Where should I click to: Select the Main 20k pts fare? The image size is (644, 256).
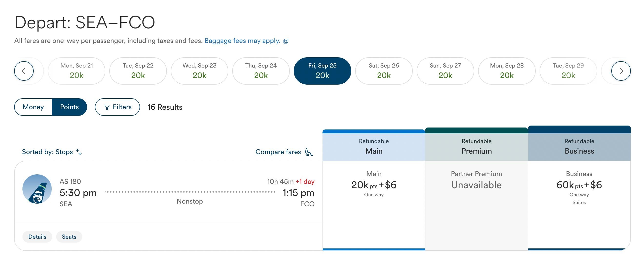pos(374,185)
